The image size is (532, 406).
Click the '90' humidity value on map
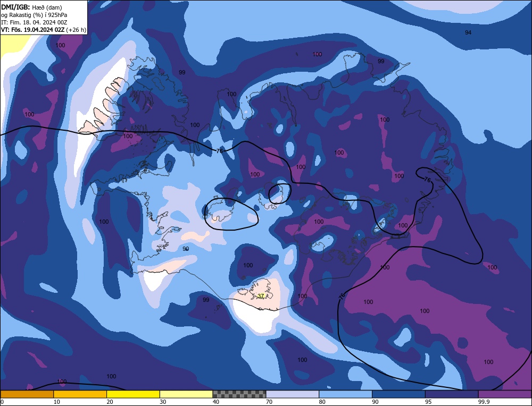tap(186, 249)
